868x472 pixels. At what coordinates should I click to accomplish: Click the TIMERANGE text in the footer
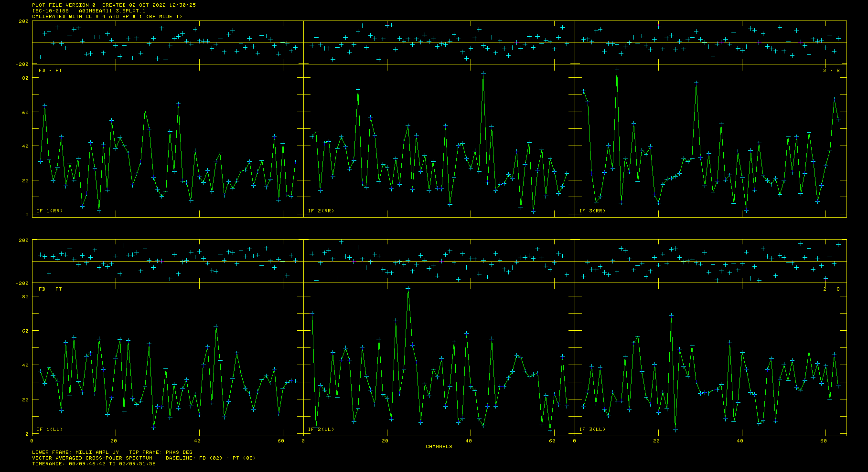point(94,464)
